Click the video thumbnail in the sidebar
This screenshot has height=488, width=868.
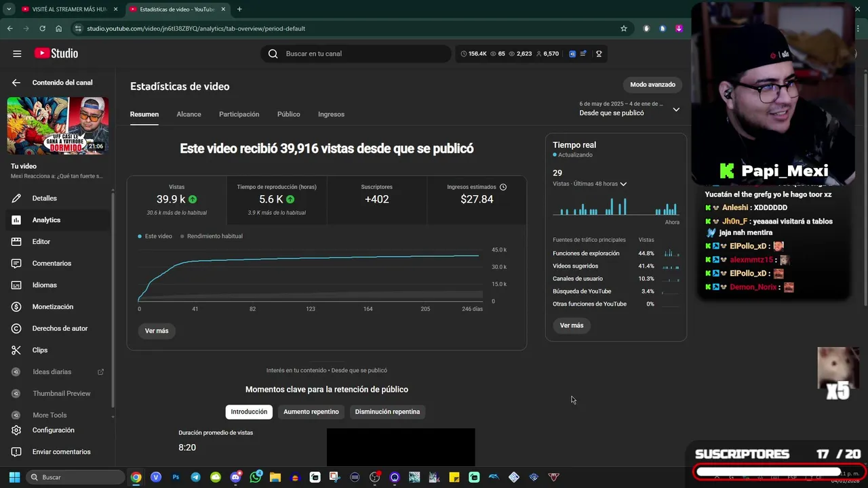[58, 126]
